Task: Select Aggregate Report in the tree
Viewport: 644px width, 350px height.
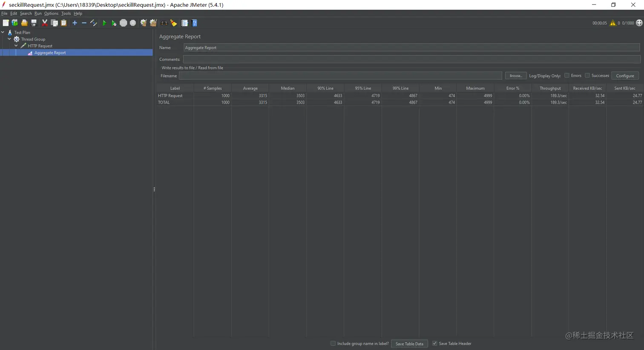Action: pos(50,53)
